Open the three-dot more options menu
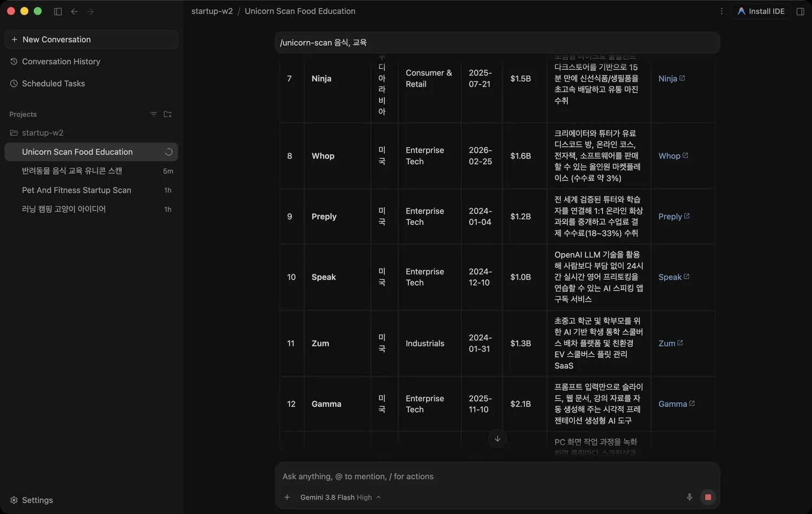Image resolution: width=812 pixels, height=514 pixels. [x=722, y=11]
